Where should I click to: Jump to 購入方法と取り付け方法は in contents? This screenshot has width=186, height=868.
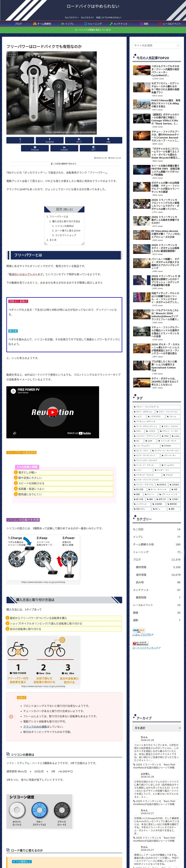point(66,221)
